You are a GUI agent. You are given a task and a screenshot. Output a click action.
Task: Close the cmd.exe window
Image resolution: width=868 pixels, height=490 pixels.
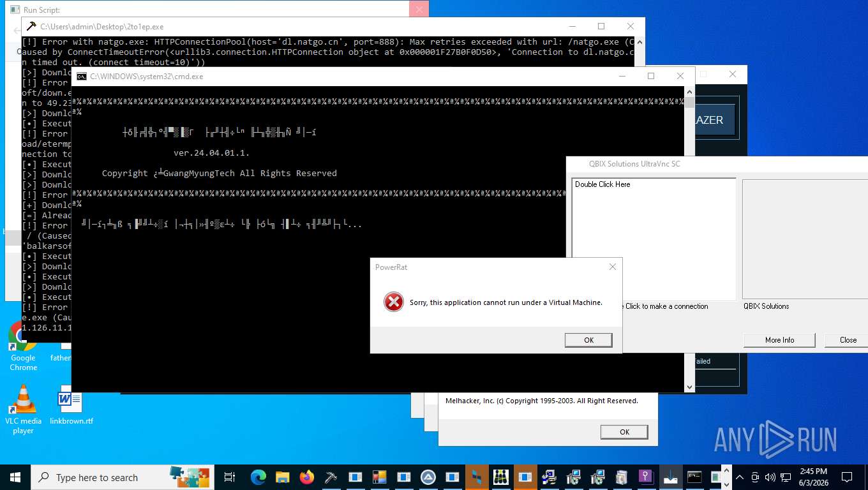click(x=680, y=76)
